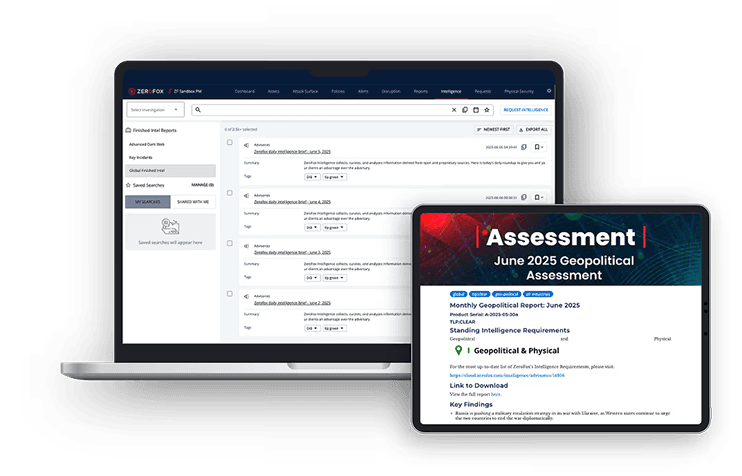Clear the search bar with the X icon
Viewport: 742px width, 476px height.
click(454, 110)
